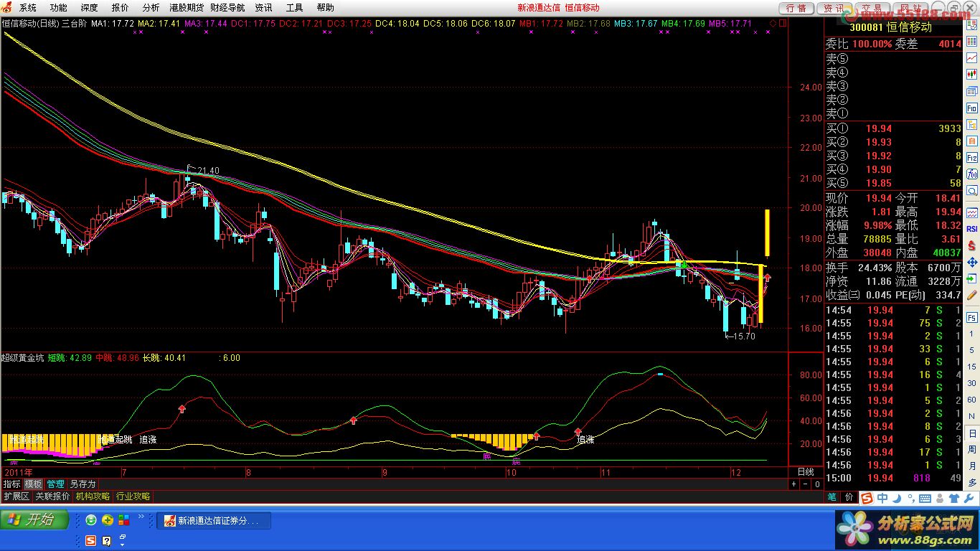Open the 港股期货 menu
The width and height of the screenshot is (980, 551).
187,8
